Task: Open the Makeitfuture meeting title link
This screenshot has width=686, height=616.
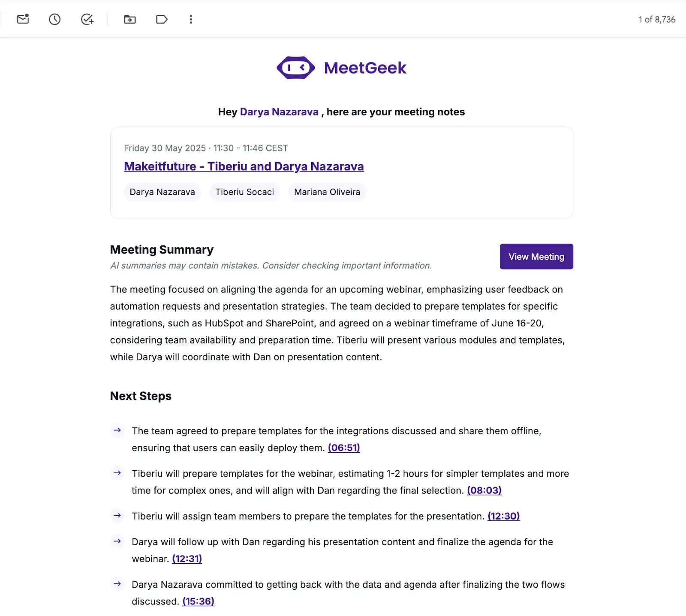Action: 244,166
